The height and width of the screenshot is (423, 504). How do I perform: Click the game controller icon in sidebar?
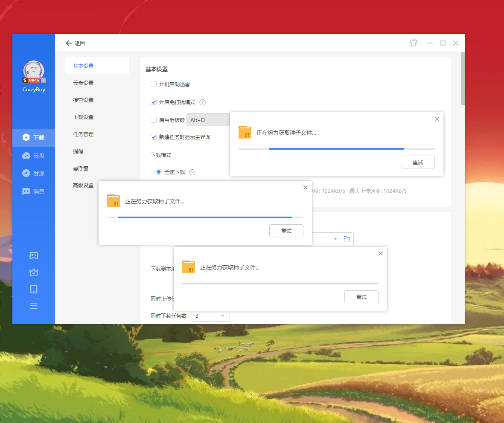pyautogui.click(x=34, y=255)
